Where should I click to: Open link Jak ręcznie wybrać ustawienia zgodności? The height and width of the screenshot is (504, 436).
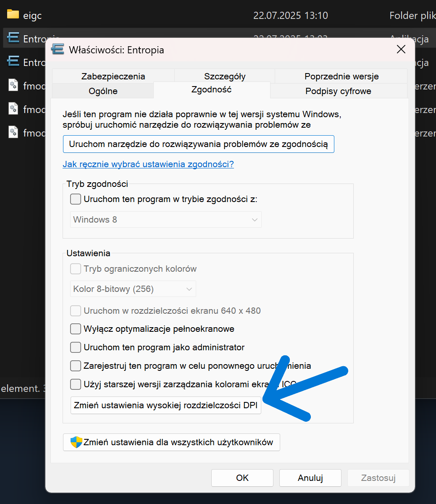[148, 164]
